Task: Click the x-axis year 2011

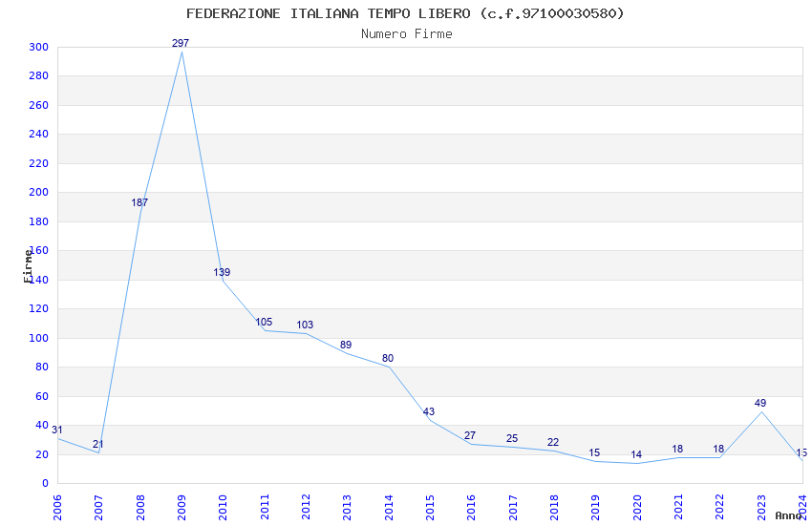Action: [265, 508]
